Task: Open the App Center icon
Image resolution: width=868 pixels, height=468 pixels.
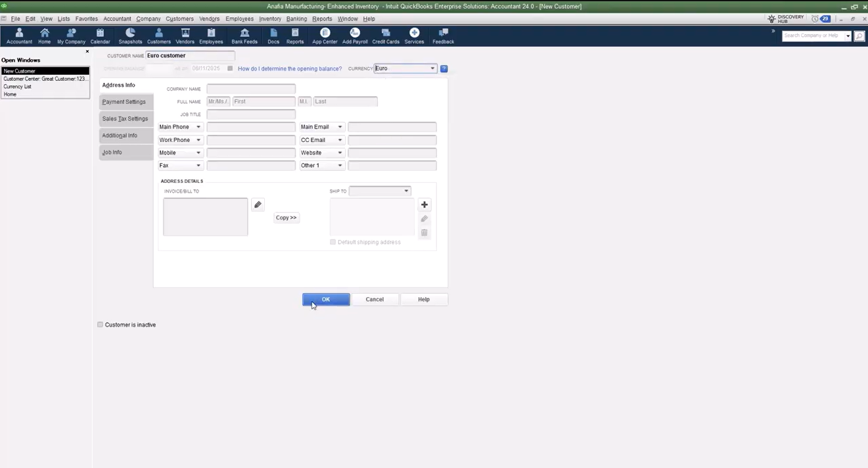Action: [x=325, y=35]
